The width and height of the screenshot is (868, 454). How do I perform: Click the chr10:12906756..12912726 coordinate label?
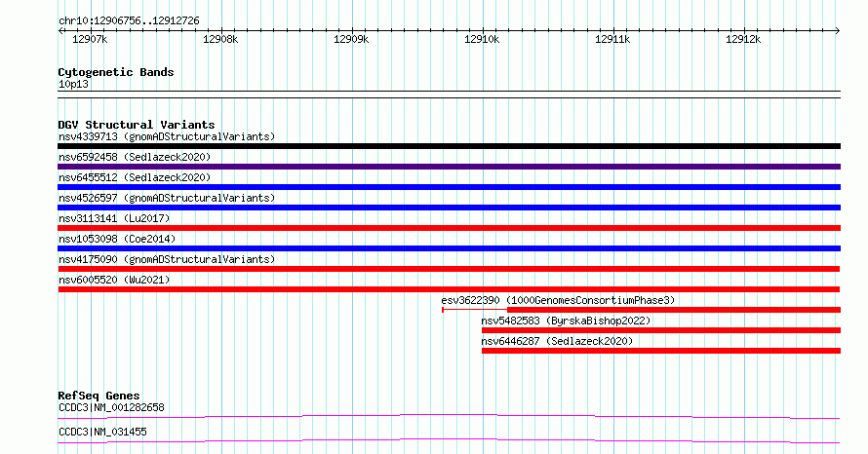[x=129, y=21]
